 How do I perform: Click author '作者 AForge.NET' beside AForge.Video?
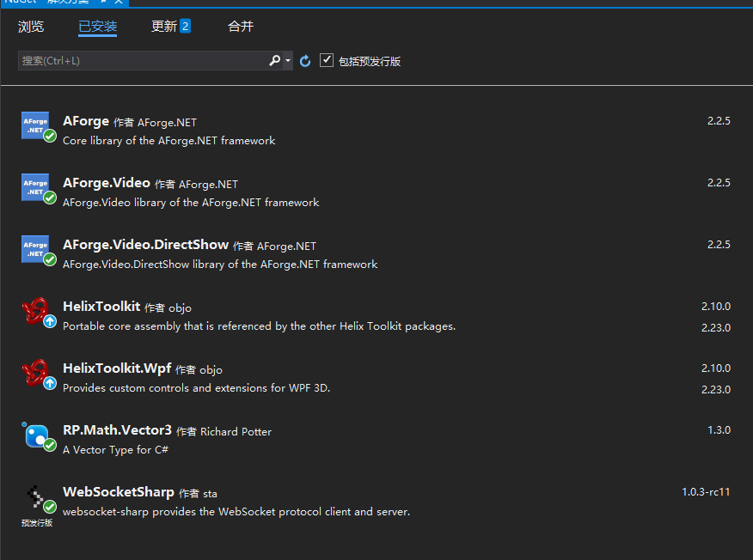click(x=196, y=185)
